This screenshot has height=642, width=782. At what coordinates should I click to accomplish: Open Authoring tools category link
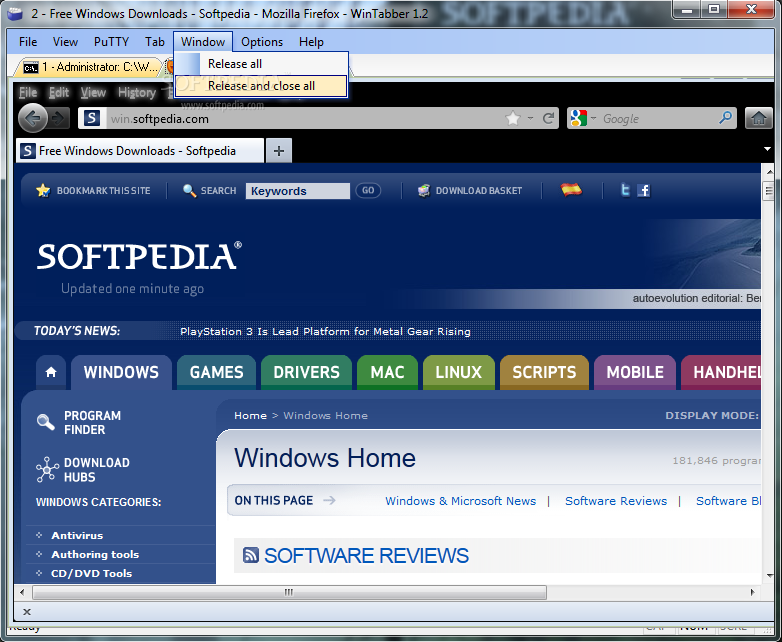(95, 554)
